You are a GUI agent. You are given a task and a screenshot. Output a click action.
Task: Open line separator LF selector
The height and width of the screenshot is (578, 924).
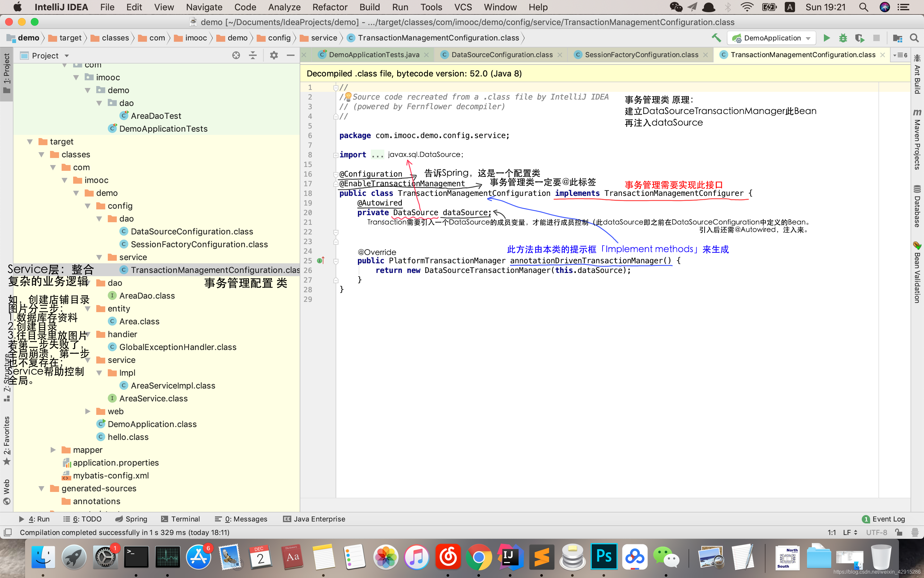pos(850,532)
